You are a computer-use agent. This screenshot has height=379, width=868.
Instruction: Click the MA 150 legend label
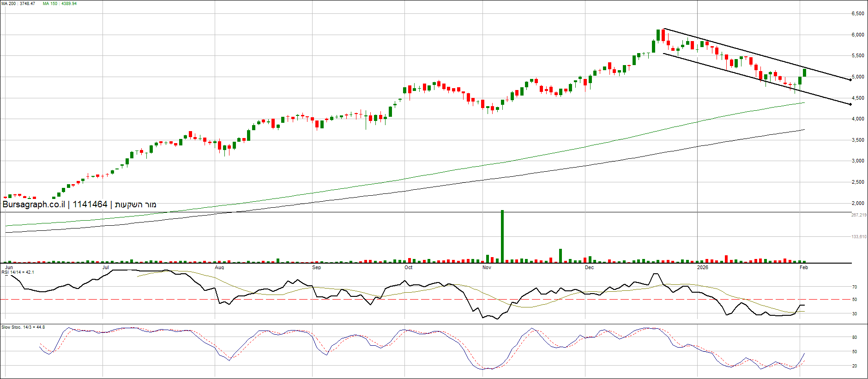[x=60, y=4]
